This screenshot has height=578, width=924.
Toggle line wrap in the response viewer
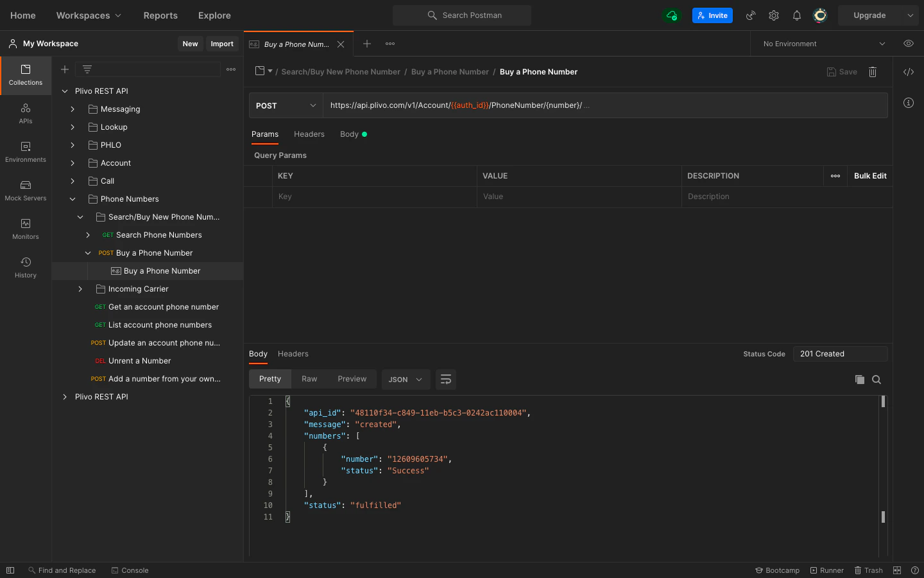click(445, 380)
